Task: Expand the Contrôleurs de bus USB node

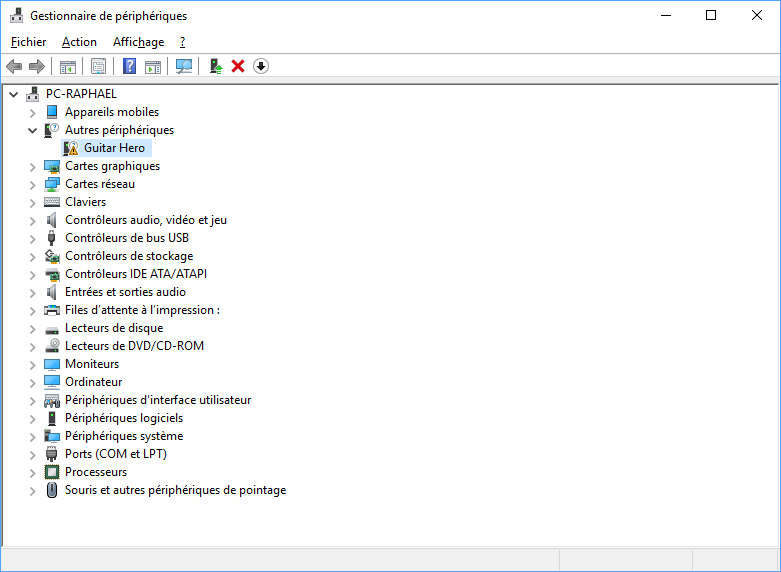Action: point(33,238)
